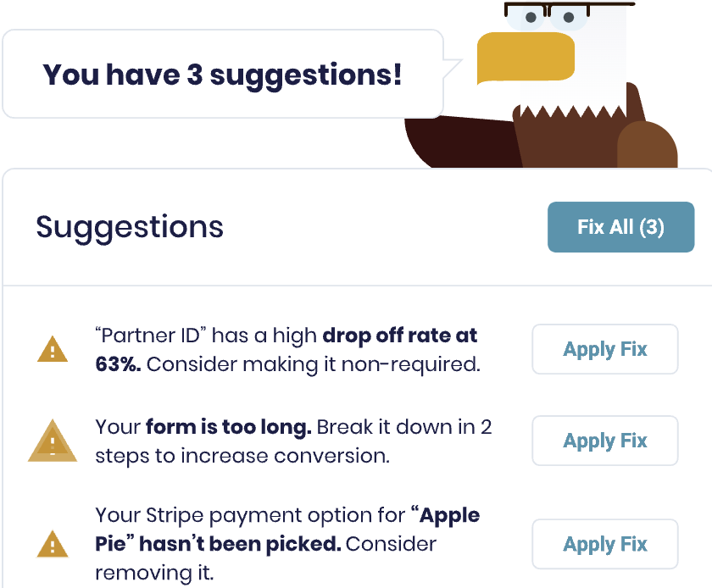The height and width of the screenshot is (588, 712).
Task: Click the eagle mascot's glasses
Action: coord(568,11)
